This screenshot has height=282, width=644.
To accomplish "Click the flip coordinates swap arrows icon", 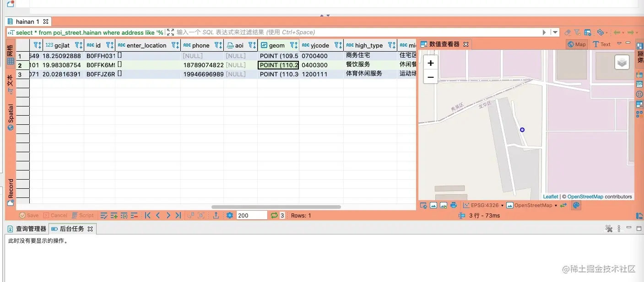I will pyautogui.click(x=563, y=205).
